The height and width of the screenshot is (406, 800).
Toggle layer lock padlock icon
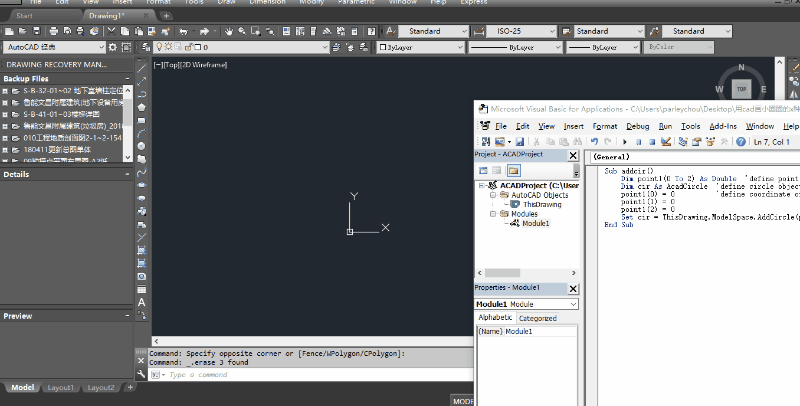point(188,47)
